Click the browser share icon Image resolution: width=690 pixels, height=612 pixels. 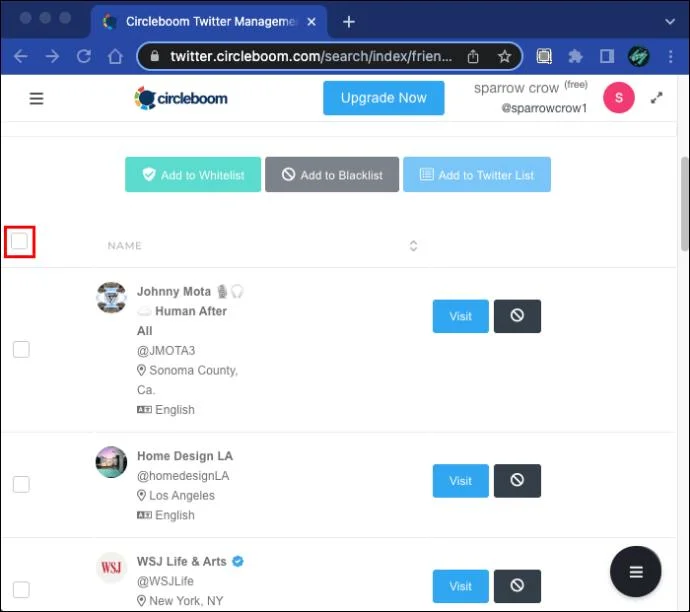473,56
